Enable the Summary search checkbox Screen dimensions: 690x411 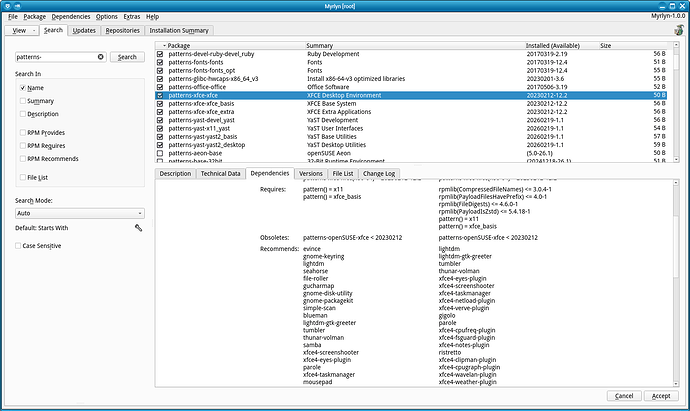23,101
